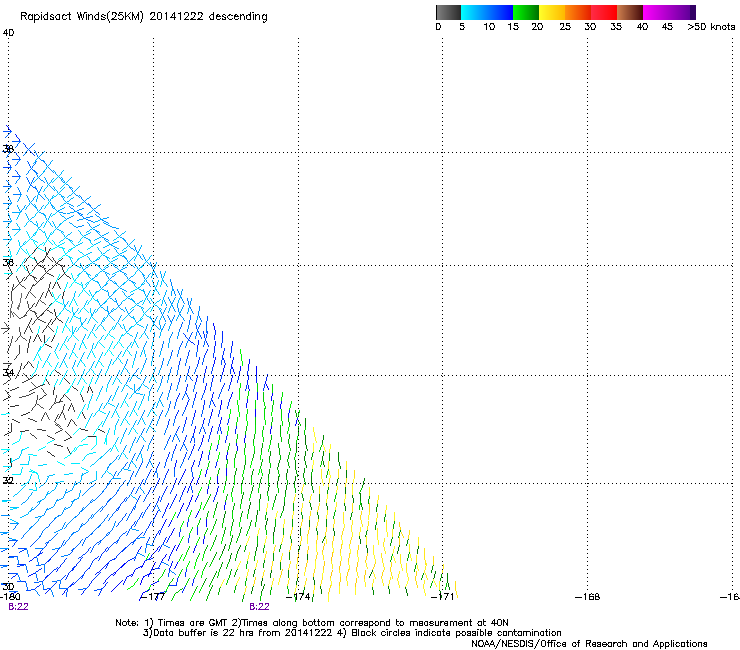Click the title 'Rapidscat Winds(25KM) 20141222 descending'

click(x=143, y=17)
